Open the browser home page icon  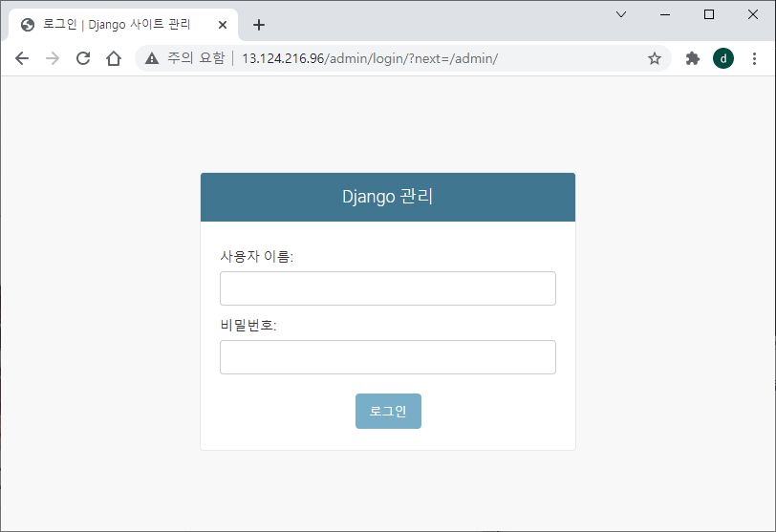(x=114, y=58)
